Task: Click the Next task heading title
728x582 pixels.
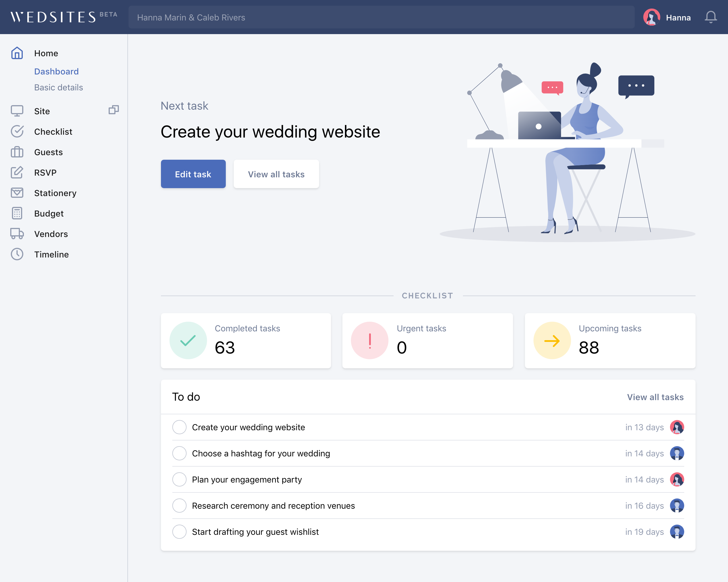Action: 270,132
